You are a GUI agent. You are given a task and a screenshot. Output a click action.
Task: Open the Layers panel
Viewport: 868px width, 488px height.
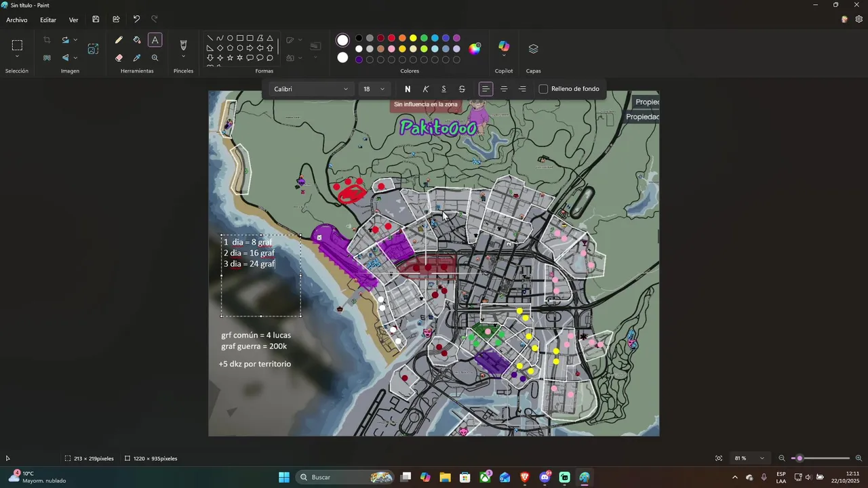(533, 49)
